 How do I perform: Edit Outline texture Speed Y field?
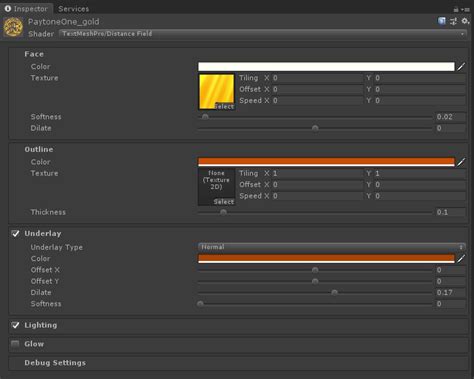420,196
